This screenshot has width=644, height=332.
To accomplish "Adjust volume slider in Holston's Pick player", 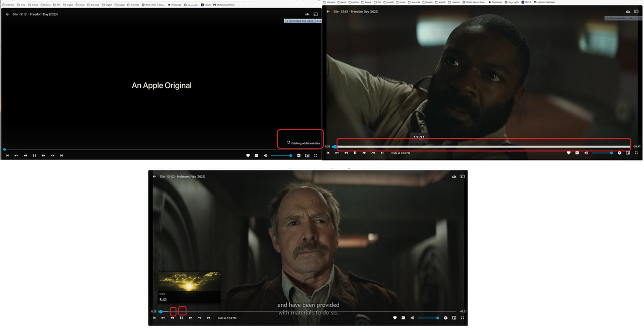I will point(429,318).
